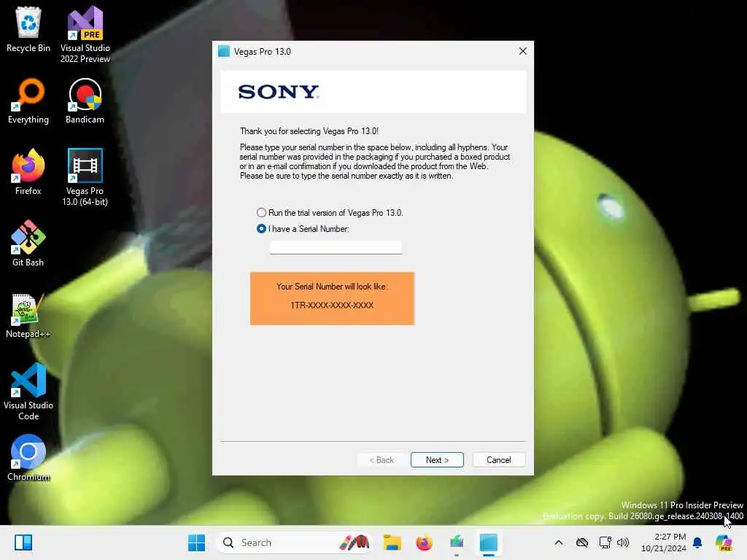Image resolution: width=747 pixels, height=560 pixels.
Task: Show hidden system tray icons
Action: coord(559,542)
